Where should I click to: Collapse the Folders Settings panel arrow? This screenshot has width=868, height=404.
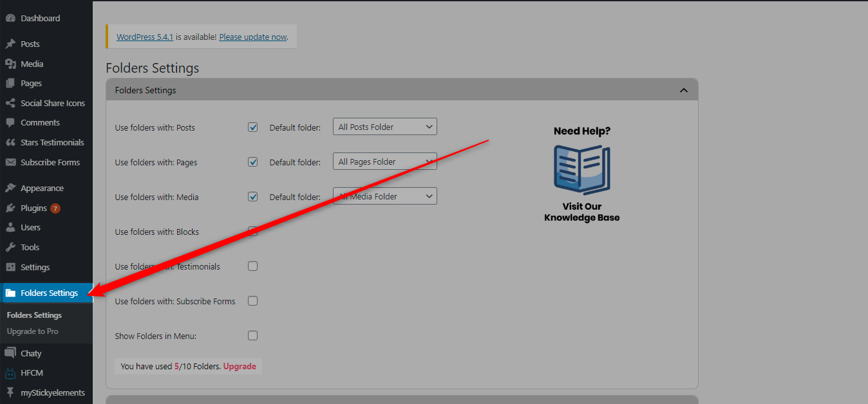pyautogui.click(x=684, y=90)
